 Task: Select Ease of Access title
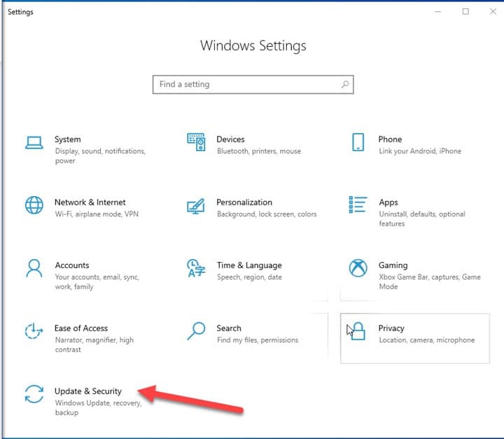(x=81, y=328)
